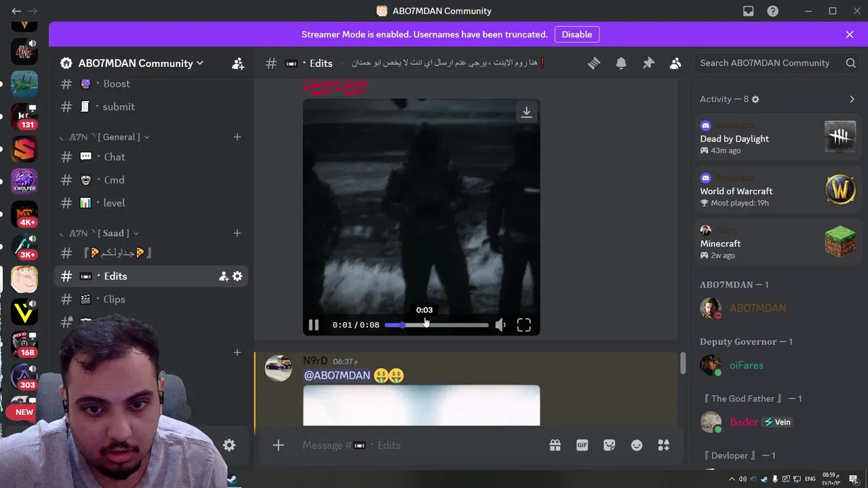This screenshot has width=868, height=488.
Task: Open Windows notification center icon
Action: 853,479
